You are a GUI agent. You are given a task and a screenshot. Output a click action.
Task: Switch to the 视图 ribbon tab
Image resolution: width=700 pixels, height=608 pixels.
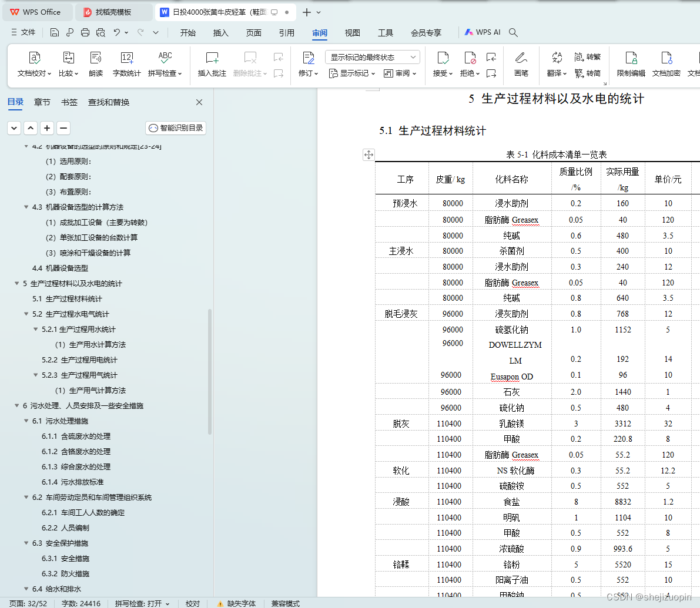click(352, 32)
